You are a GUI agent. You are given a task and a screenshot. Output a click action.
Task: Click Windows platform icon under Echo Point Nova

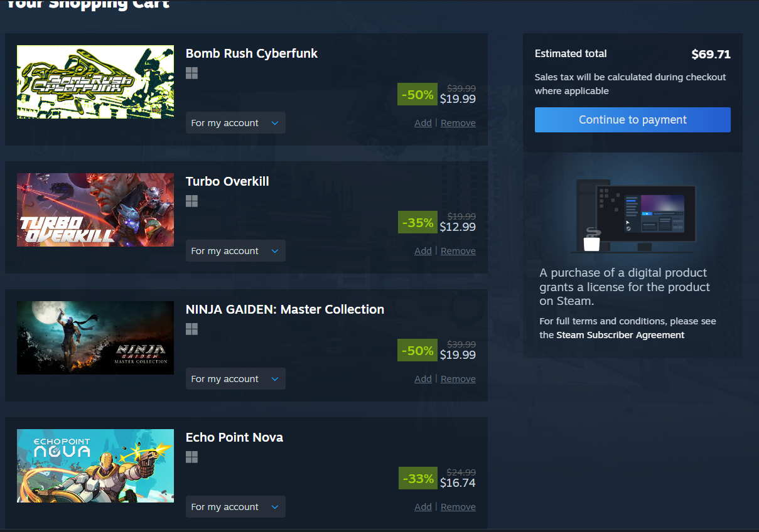192,457
